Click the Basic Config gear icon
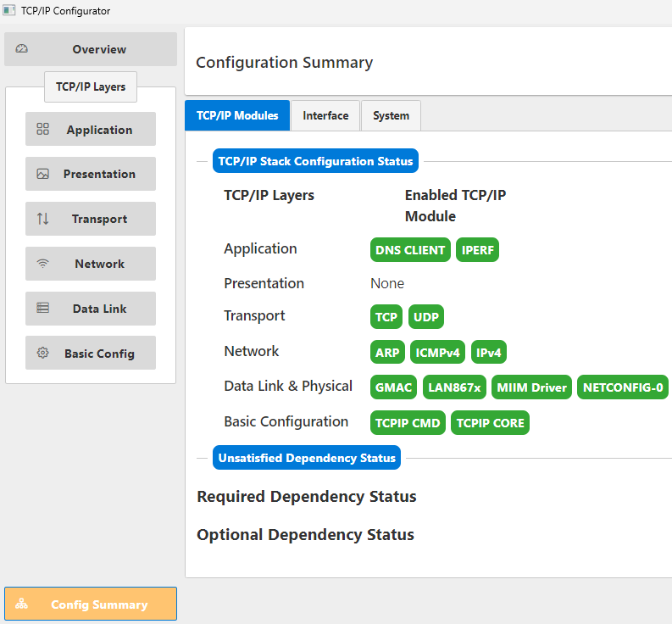Viewport: 672px width, 624px height. (x=42, y=354)
